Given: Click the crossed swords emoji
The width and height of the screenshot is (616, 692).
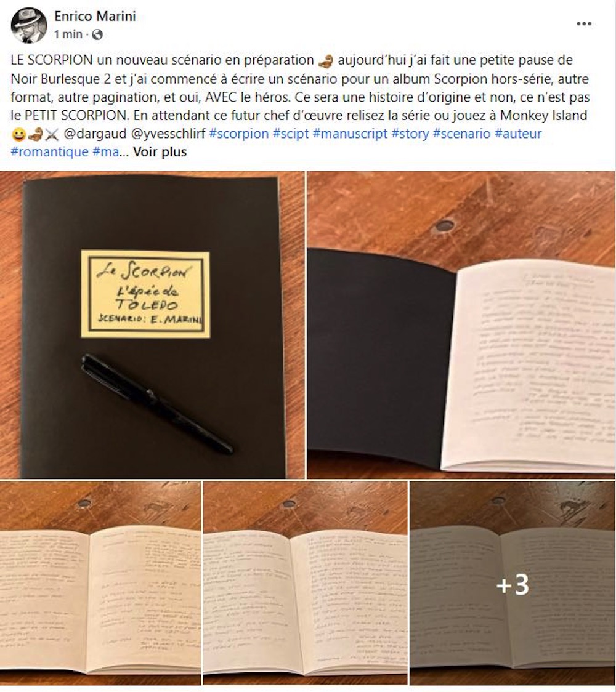Looking at the screenshot, I should coord(52,134).
